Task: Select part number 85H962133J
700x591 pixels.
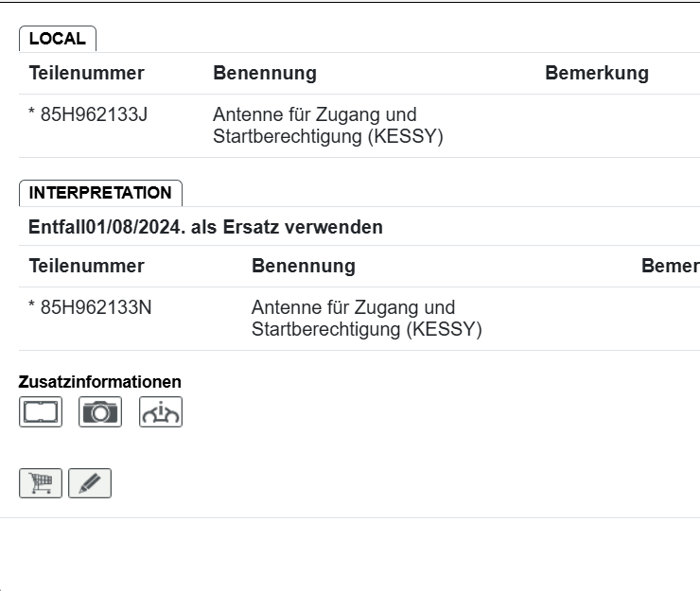Action: click(x=94, y=115)
